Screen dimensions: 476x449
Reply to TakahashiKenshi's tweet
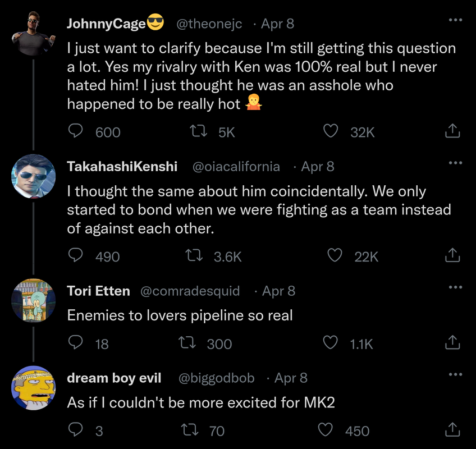[x=76, y=256]
